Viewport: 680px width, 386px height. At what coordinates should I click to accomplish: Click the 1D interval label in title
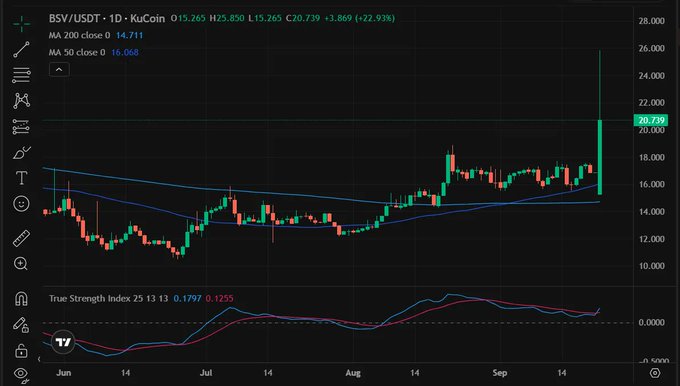point(115,18)
